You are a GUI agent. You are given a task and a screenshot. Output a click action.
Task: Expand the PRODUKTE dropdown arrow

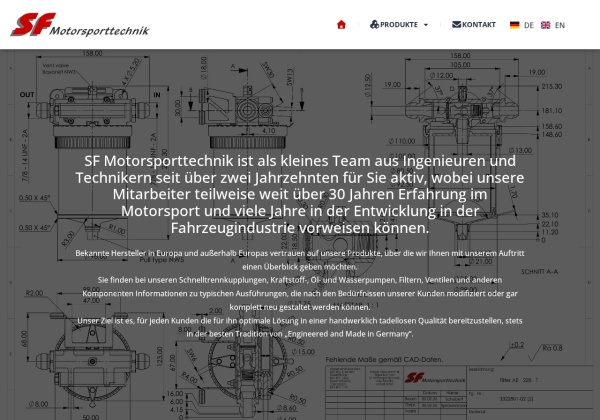tap(426, 25)
